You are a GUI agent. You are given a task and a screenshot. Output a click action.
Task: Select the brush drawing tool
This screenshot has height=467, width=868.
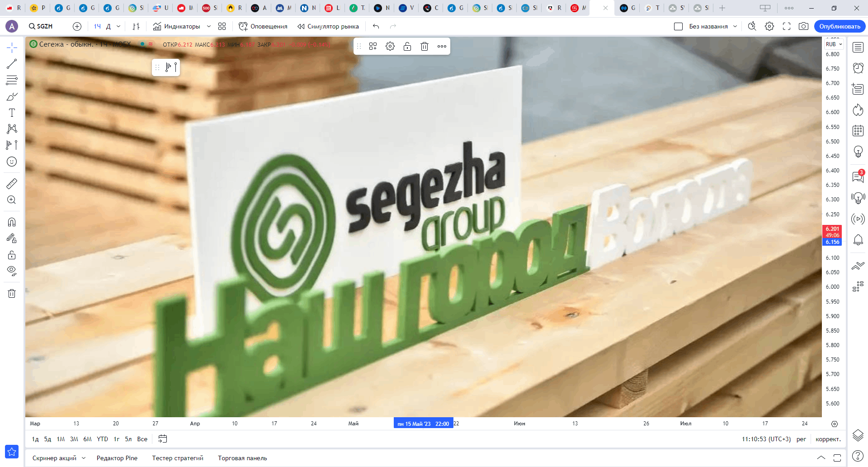coord(12,96)
